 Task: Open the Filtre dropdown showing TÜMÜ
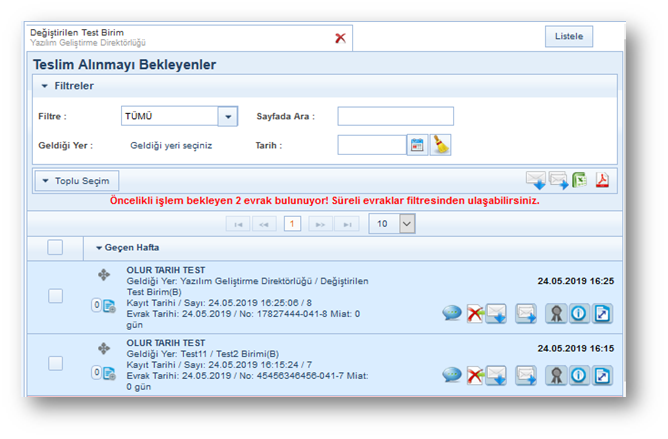tap(228, 116)
